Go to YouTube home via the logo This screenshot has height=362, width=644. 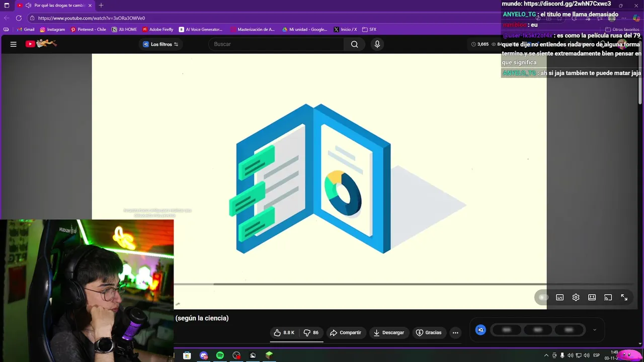click(x=41, y=44)
